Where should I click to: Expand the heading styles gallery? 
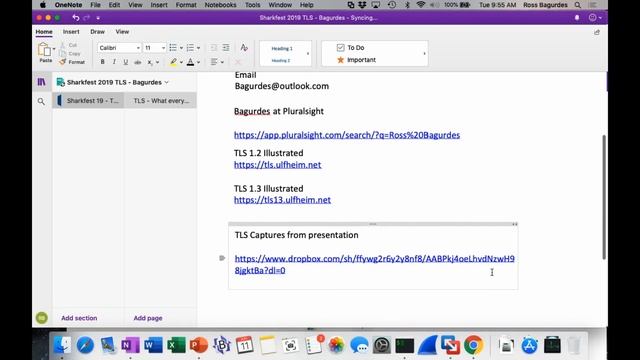[x=308, y=53]
